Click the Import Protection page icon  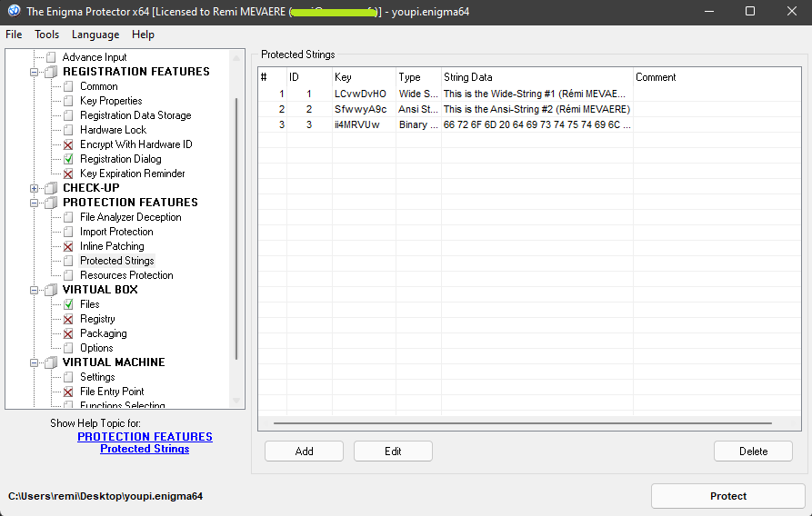[x=68, y=232]
